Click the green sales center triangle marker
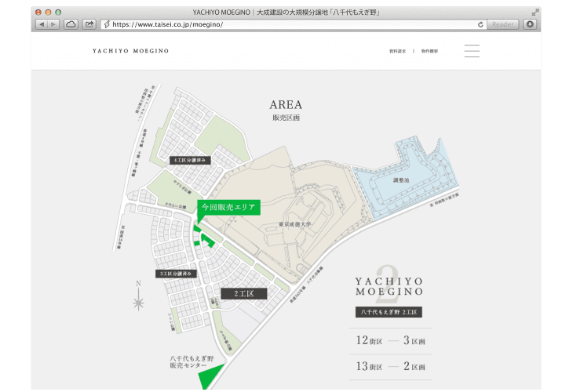The image size is (573, 392). (x=210, y=377)
